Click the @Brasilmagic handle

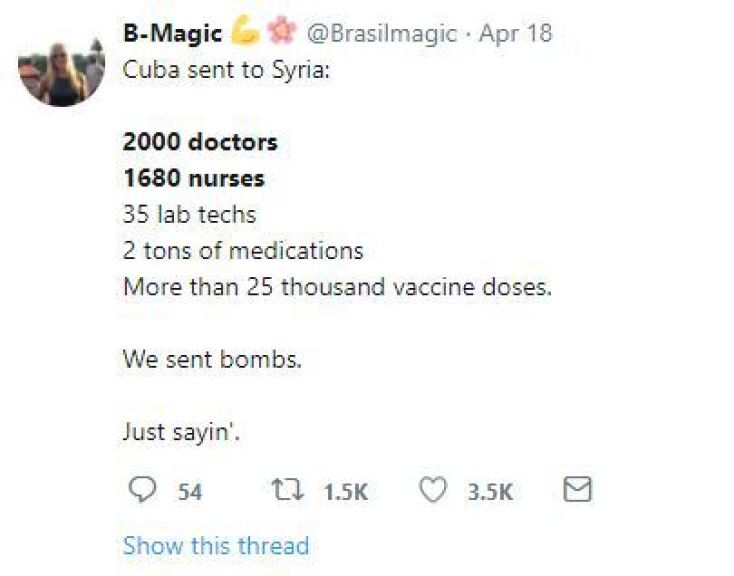(382, 33)
